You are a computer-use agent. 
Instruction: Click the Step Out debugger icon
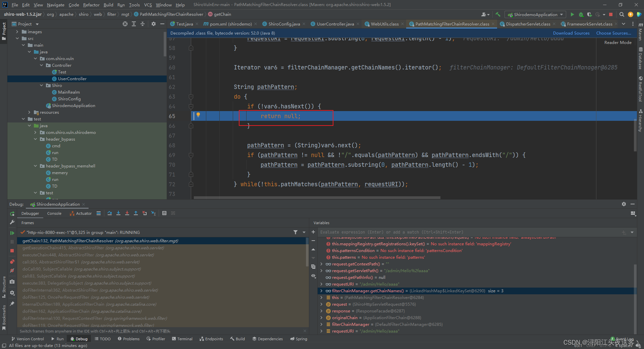coord(136,213)
